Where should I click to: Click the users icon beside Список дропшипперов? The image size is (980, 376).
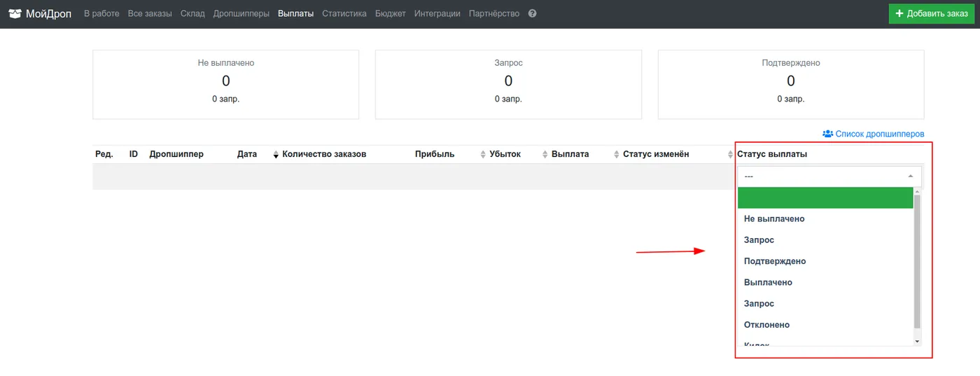click(827, 134)
